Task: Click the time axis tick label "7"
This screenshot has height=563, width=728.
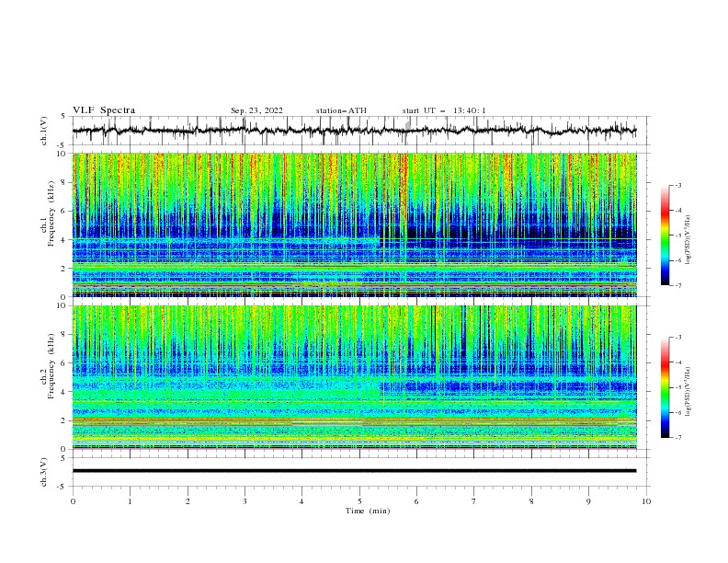Action: [474, 501]
